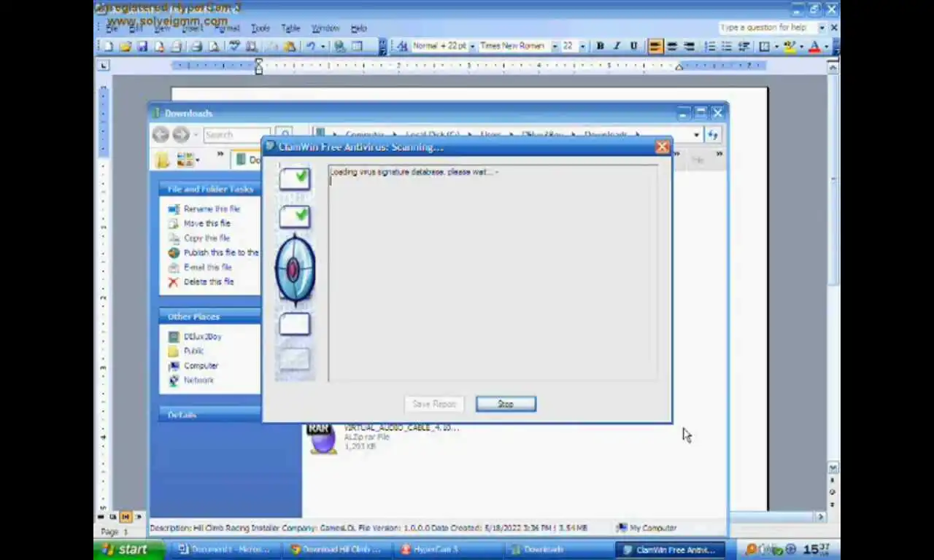
Task: Toggle Italic formatting in Word
Action: pos(617,46)
